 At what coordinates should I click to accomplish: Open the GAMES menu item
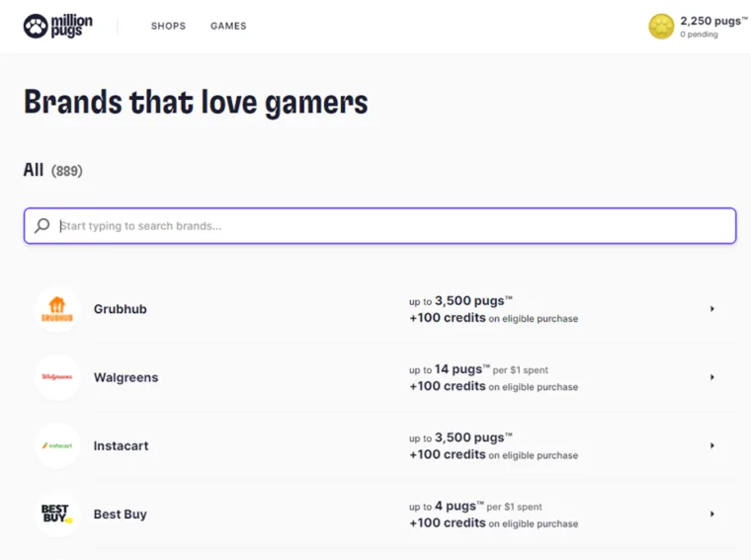[228, 26]
